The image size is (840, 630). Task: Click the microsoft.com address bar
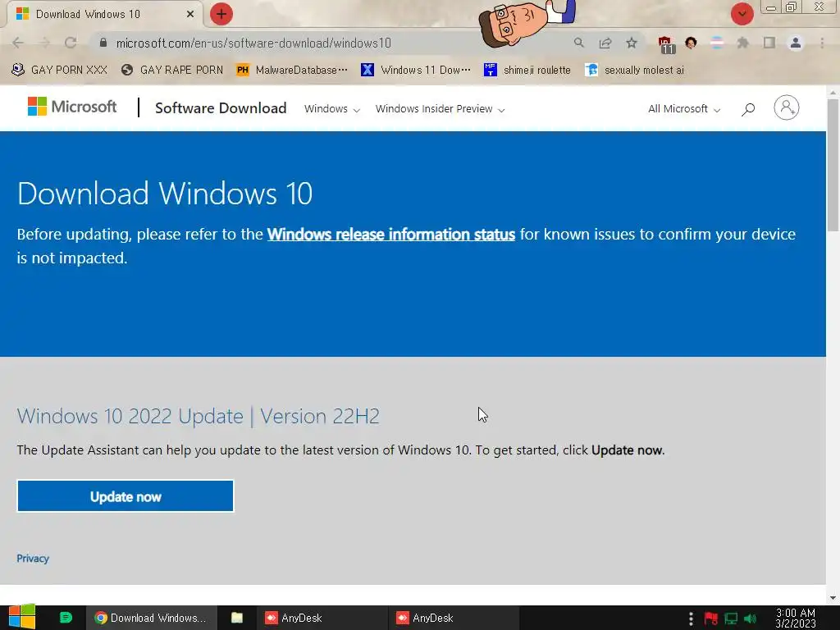click(x=332, y=43)
